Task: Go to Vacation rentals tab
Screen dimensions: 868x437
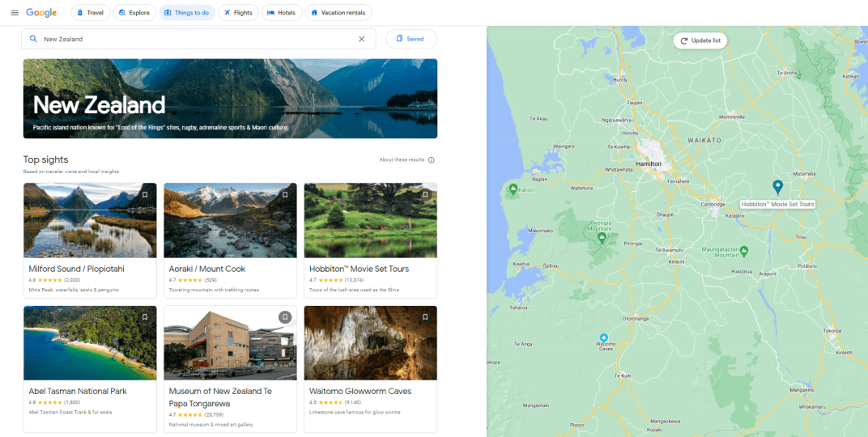Action: [338, 13]
